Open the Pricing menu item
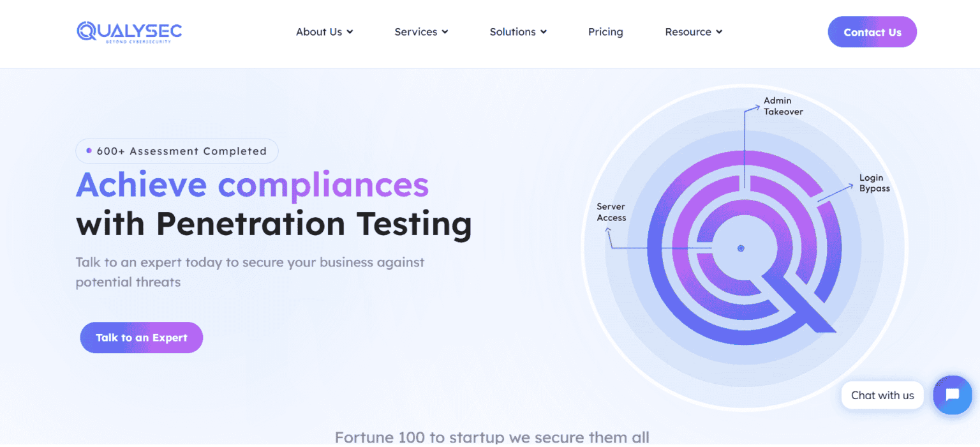 (605, 31)
